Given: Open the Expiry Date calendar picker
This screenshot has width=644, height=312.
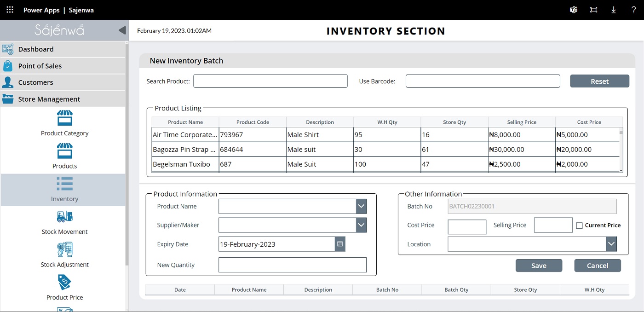Looking at the screenshot, I should (340, 244).
